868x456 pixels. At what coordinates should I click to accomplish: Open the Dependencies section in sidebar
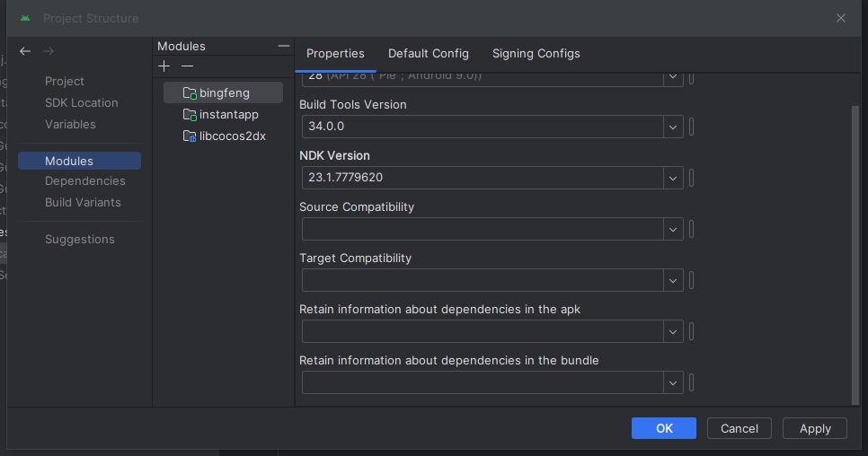click(x=85, y=181)
